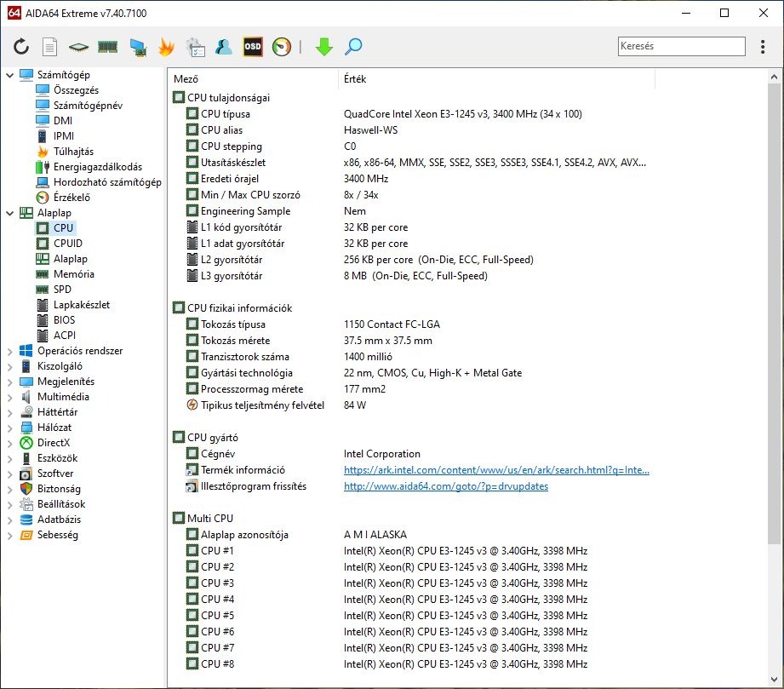Launch the system stability test flame icon
Image resolution: width=784 pixels, height=689 pixels.
pyautogui.click(x=166, y=47)
